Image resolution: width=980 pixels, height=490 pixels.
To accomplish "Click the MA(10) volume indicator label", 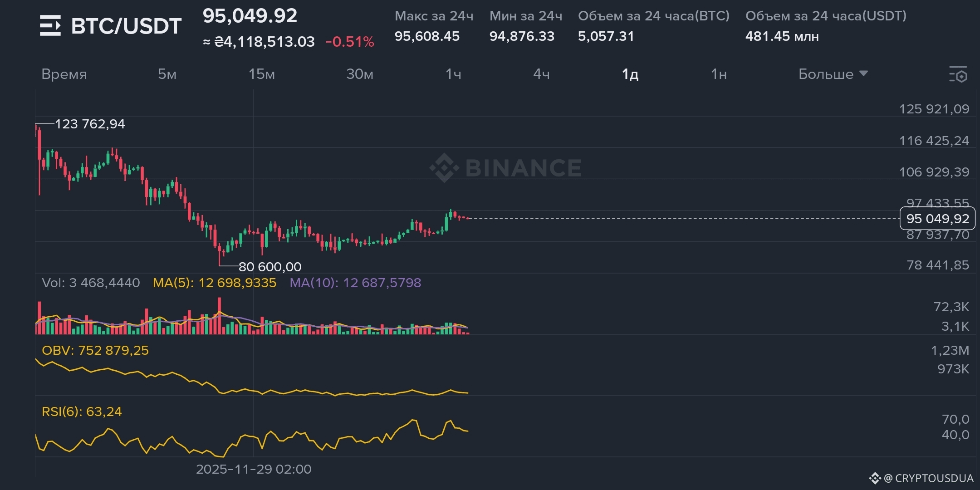I will pyautogui.click(x=355, y=283).
